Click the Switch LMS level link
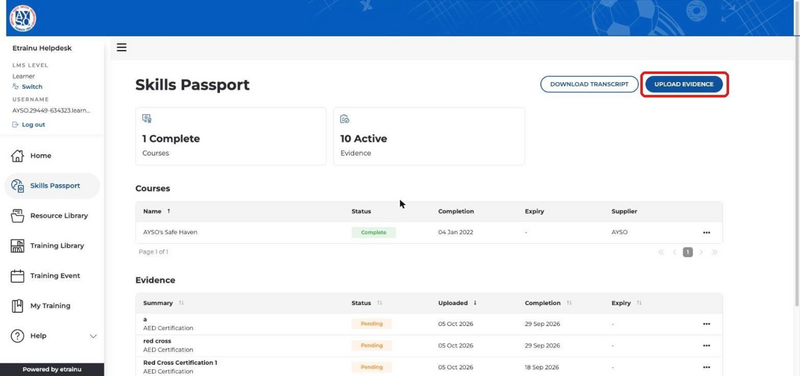This screenshot has width=800, height=376. pos(32,87)
